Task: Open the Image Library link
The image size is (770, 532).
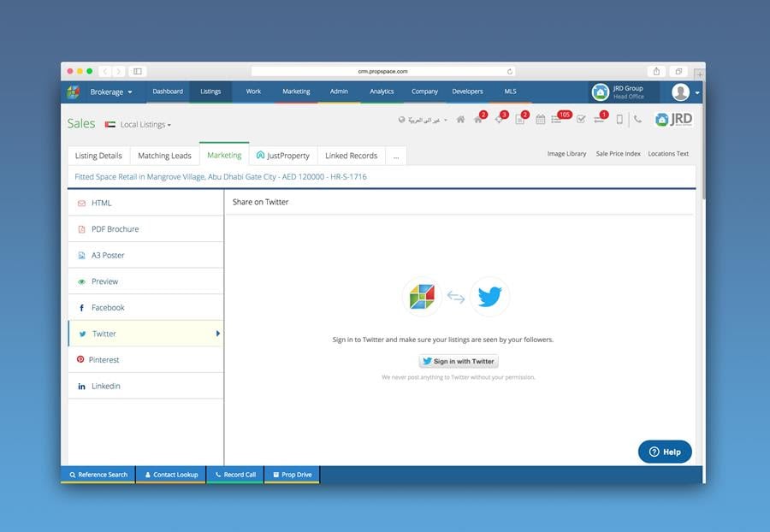Action: [x=566, y=154]
